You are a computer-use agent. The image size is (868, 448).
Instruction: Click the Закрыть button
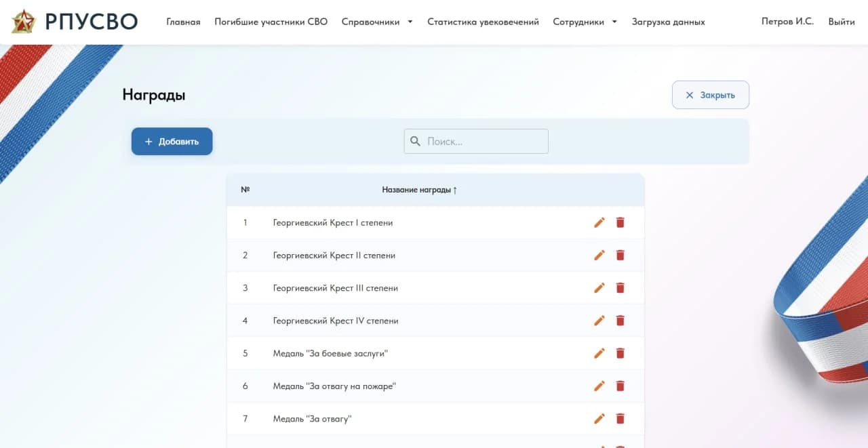[x=711, y=95]
